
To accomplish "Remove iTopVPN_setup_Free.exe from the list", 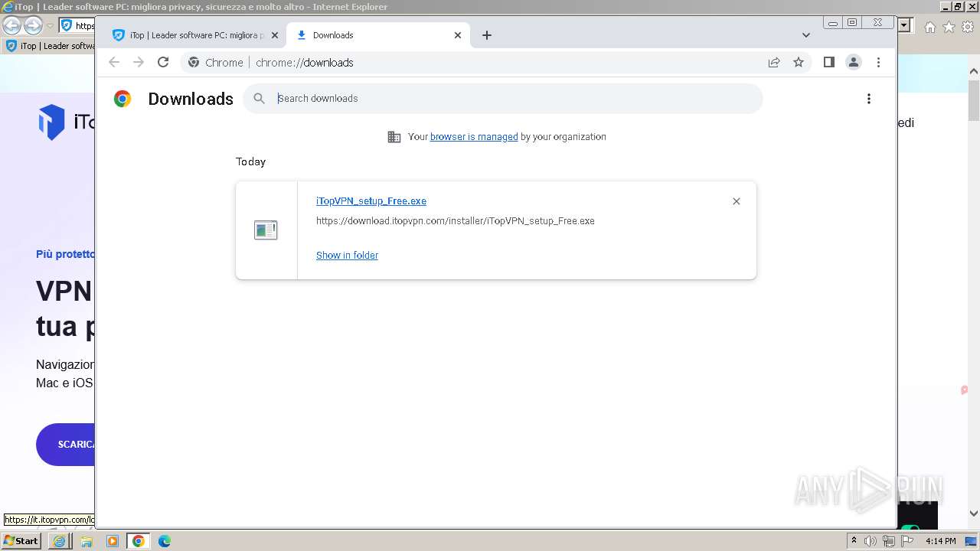I will tap(737, 201).
